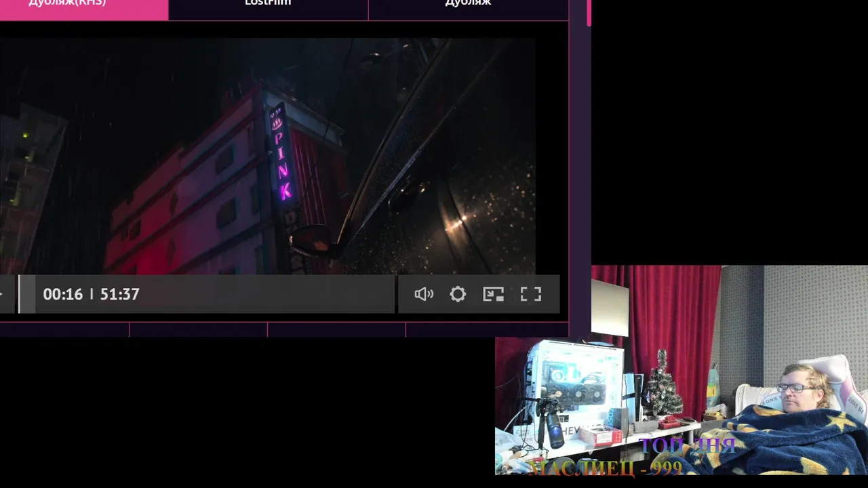The height and width of the screenshot is (488, 868).
Task: Enter fullscreen mode
Action: point(531,294)
